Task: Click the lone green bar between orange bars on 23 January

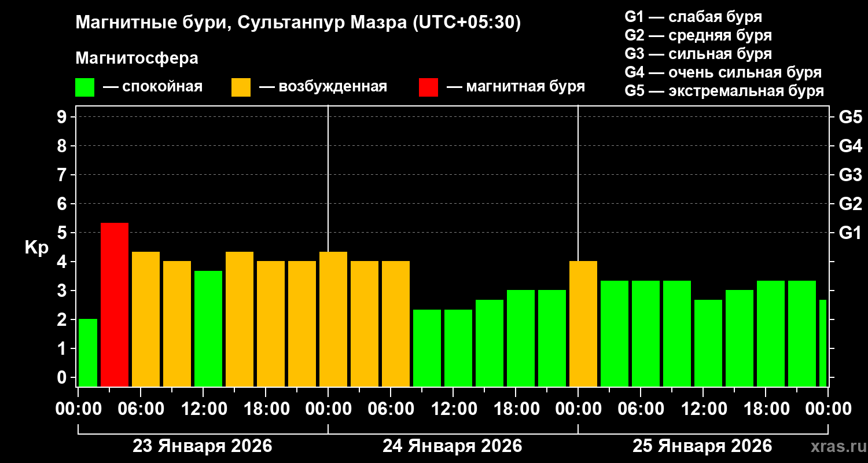Action: (x=208, y=329)
